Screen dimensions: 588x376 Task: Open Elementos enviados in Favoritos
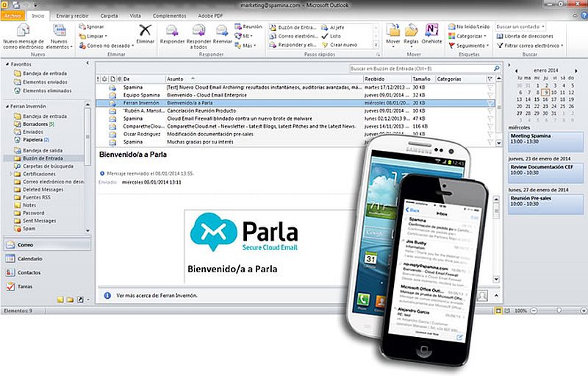pyautogui.click(x=41, y=82)
